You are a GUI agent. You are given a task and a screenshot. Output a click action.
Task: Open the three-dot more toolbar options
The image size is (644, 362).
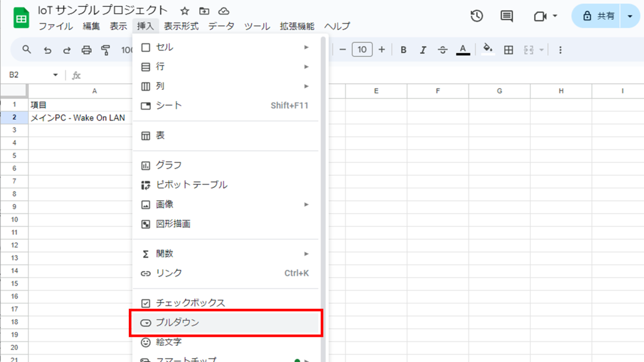(x=560, y=50)
